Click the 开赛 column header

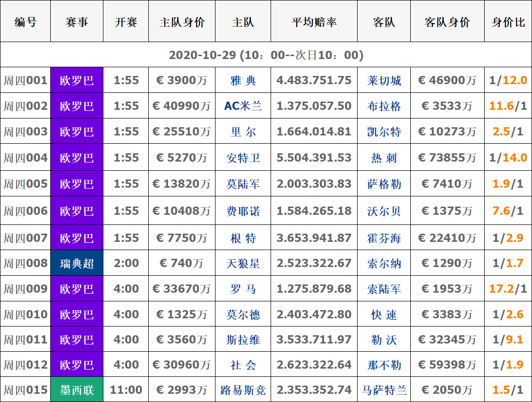point(126,22)
